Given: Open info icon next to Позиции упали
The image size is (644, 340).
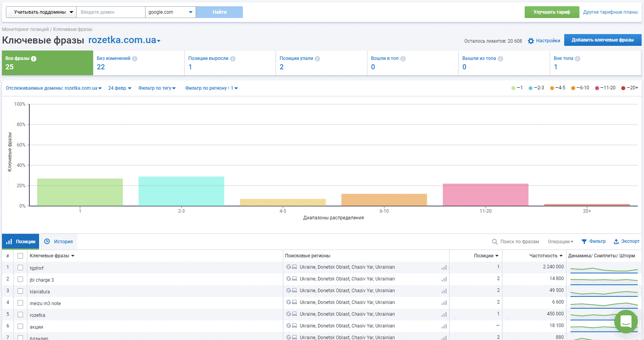Looking at the screenshot, I should (317, 59).
